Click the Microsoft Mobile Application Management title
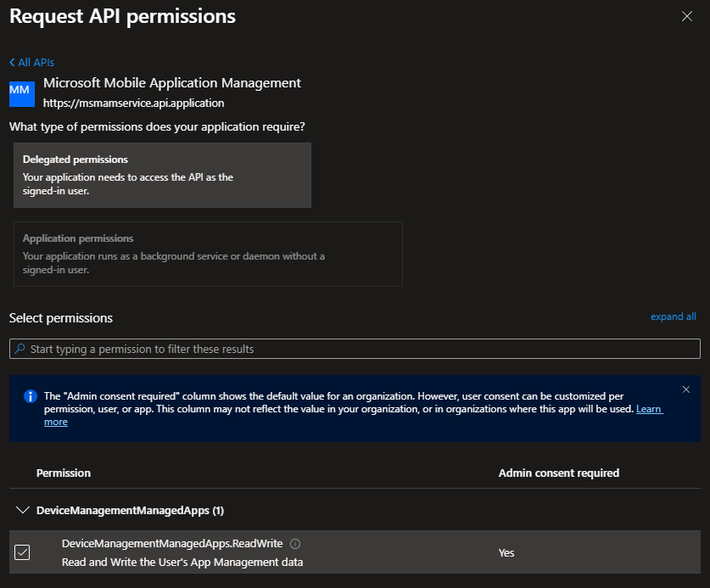 (172, 83)
